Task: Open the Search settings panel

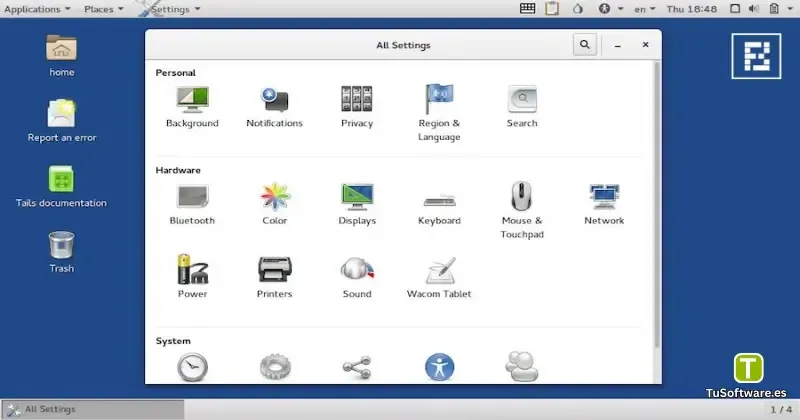Action: click(x=522, y=107)
